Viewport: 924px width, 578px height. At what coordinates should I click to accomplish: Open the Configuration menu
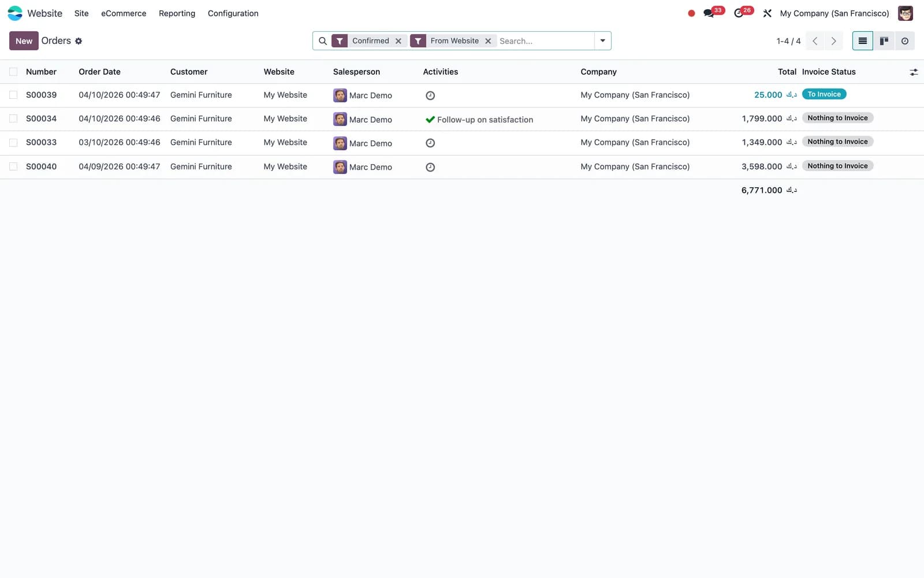[233, 13]
